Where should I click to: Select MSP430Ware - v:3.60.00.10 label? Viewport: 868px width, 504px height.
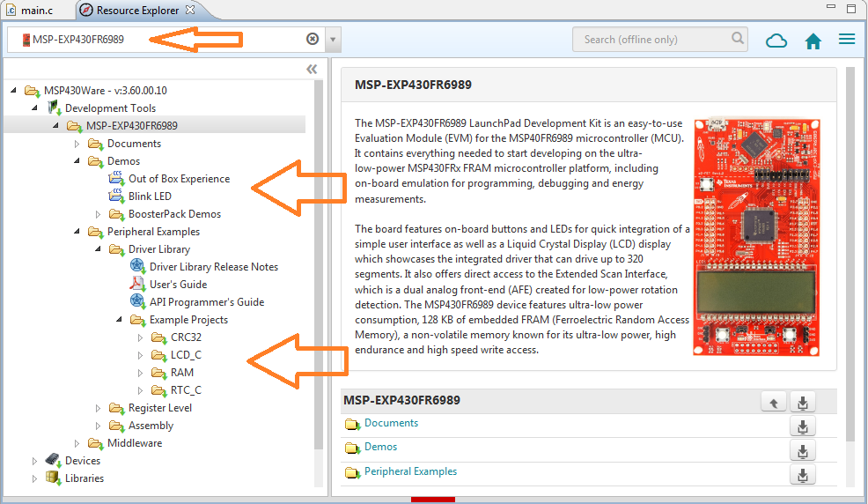(105, 91)
